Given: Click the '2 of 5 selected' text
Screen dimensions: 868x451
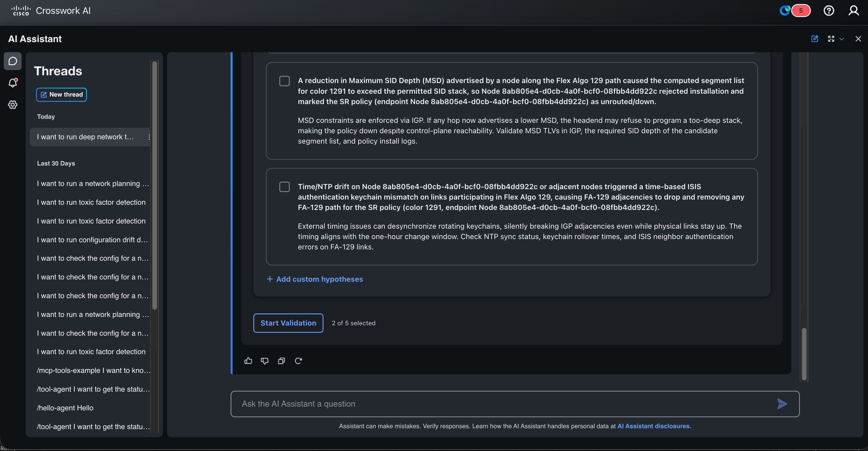Looking at the screenshot, I should (x=353, y=323).
